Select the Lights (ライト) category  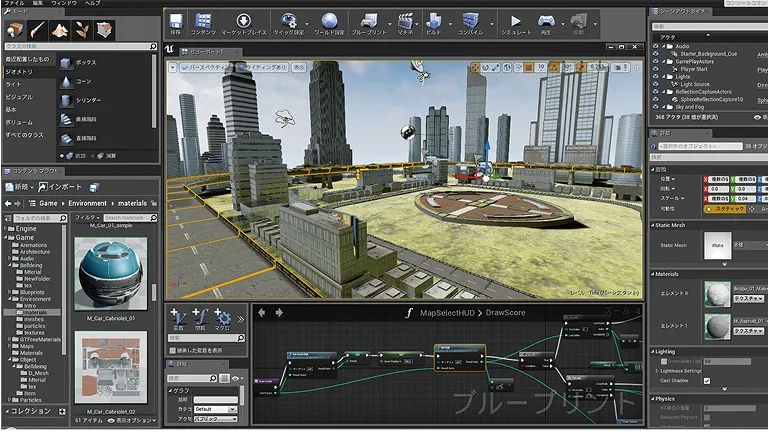pyautogui.click(x=15, y=84)
